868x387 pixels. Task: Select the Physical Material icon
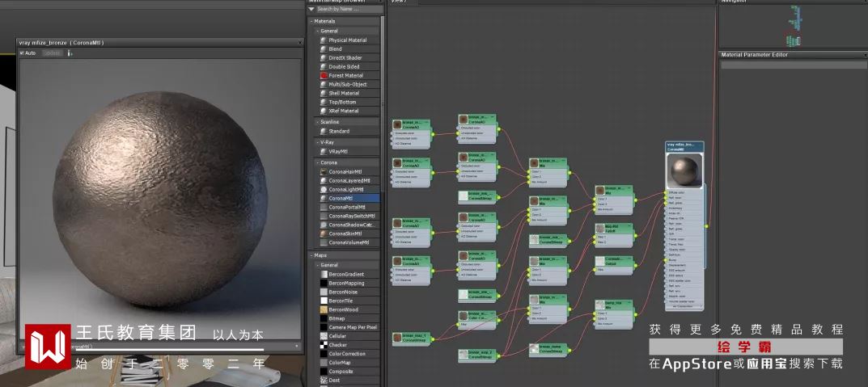324,40
